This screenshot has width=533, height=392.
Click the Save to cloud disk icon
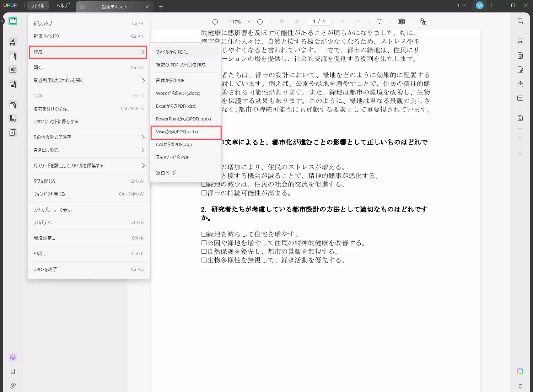click(x=521, y=118)
